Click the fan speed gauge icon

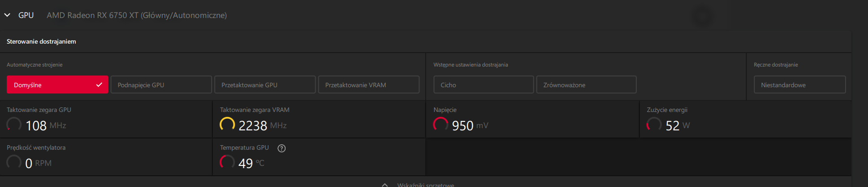pyautogui.click(x=14, y=162)
